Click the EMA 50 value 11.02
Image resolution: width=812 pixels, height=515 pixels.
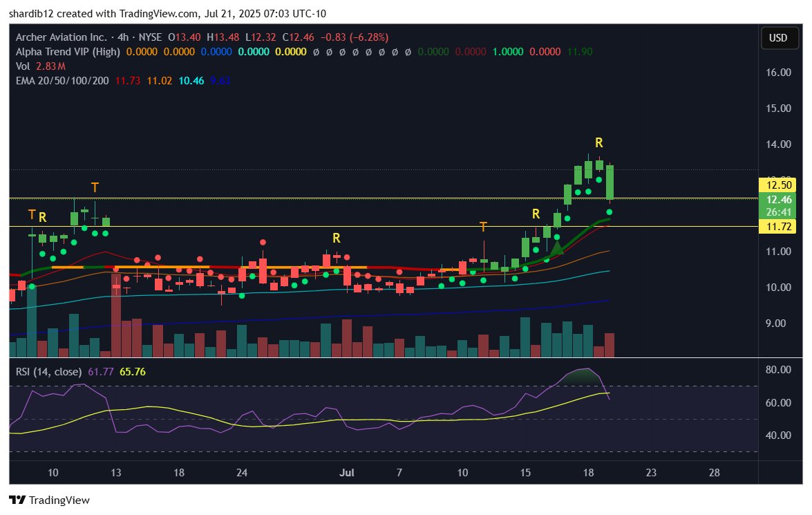[x=160, y=81]
